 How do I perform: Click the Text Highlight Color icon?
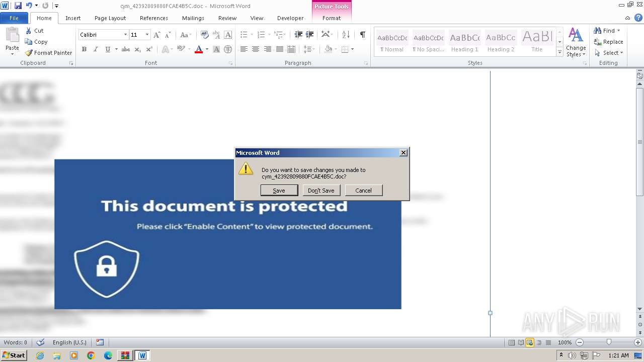click(181, 49)
